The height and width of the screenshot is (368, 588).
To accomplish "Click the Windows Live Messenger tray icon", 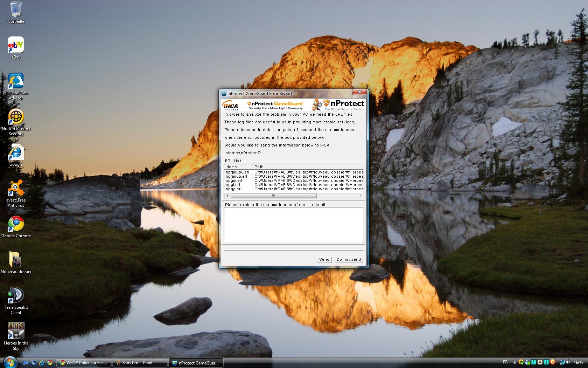I will (527, 362).
